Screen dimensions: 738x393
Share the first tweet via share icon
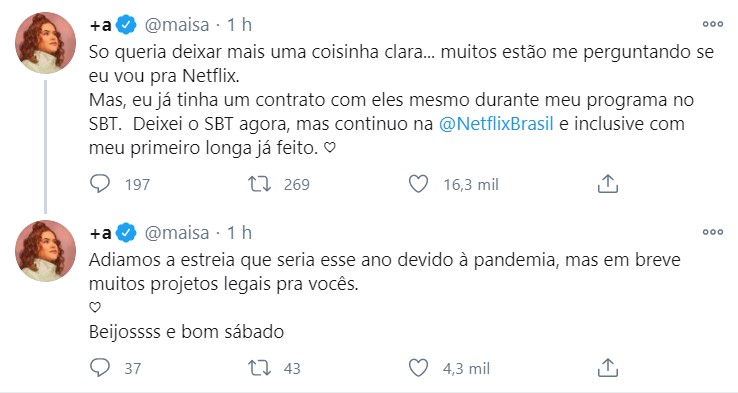608,184
